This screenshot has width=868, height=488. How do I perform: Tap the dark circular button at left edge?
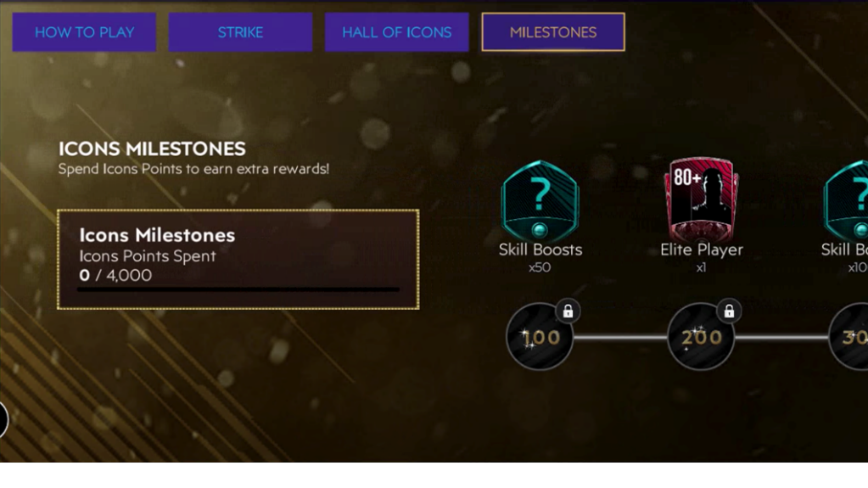point(3,419)
